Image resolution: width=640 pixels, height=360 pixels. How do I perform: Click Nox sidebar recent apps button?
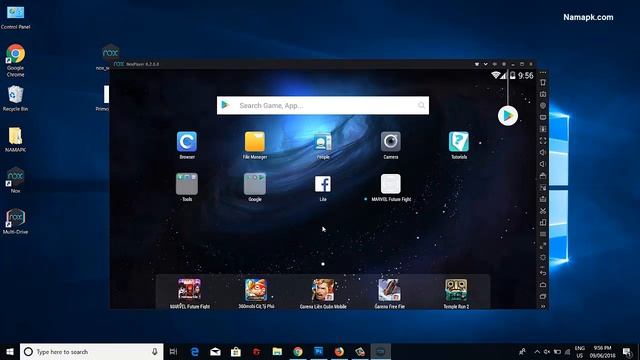(543, 296)
